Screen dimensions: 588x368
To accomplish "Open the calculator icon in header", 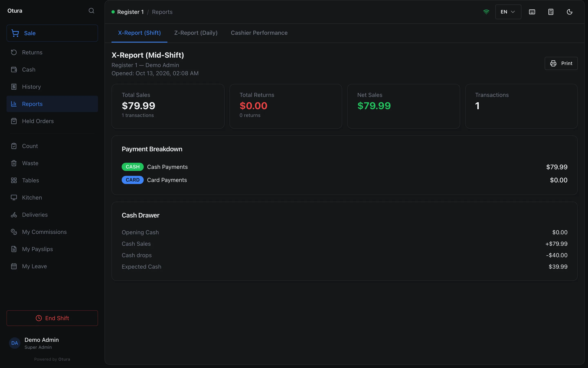I will 551,12.
